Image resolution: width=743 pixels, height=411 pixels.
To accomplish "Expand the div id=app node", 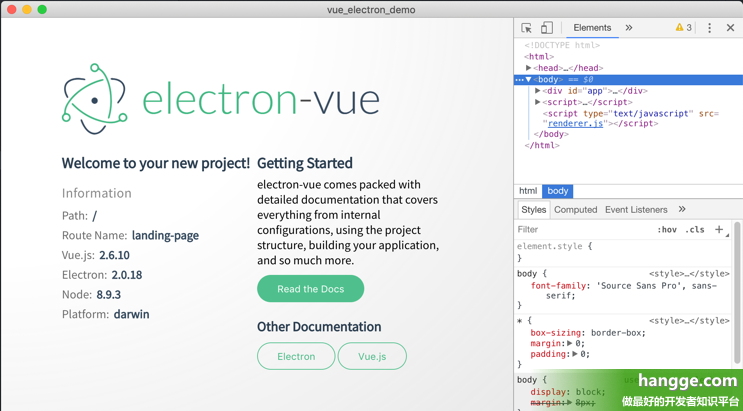I will coord(537,91).
